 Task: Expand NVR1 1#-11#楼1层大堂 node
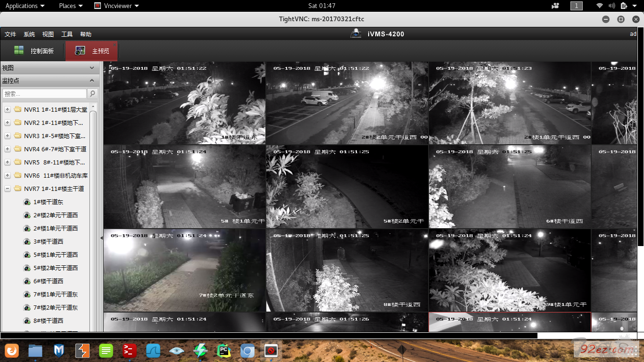(8, 109)
